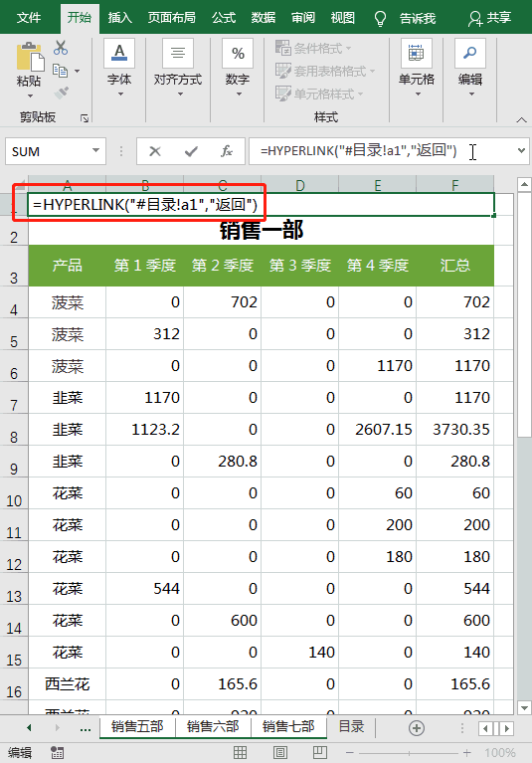Click the 粘贴 paste button

(29, 70)
